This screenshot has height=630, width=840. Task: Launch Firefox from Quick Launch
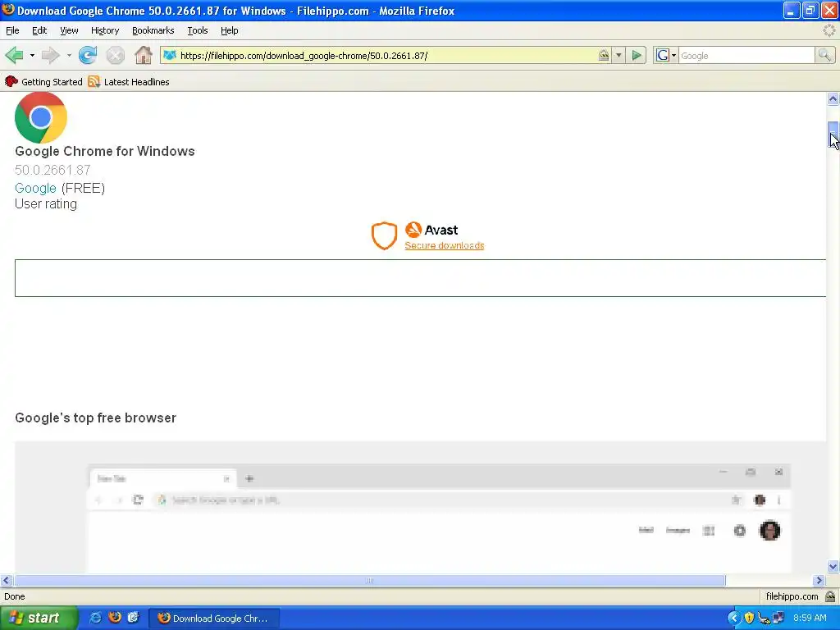click(x=115, y=618)
